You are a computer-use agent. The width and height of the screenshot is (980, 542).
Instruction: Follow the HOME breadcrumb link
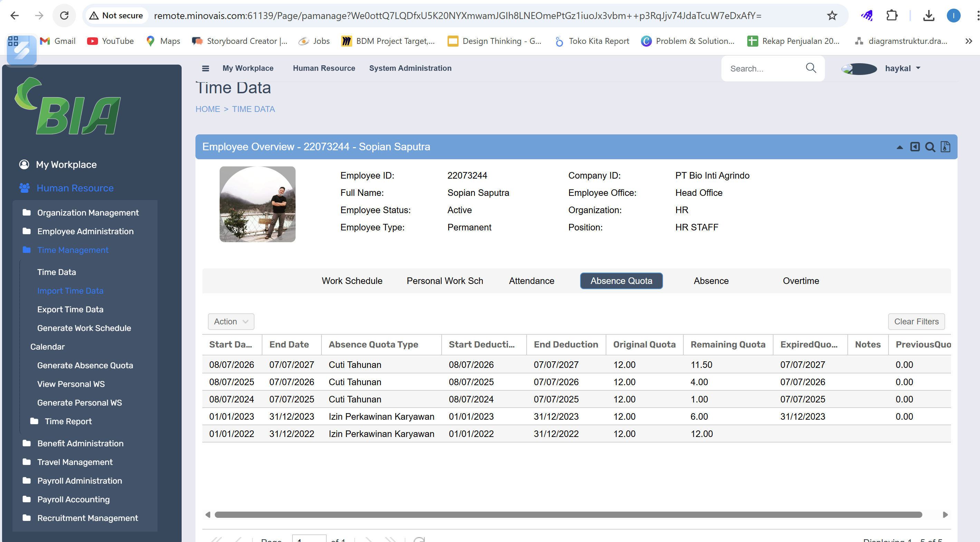click(x=207, y=109)
